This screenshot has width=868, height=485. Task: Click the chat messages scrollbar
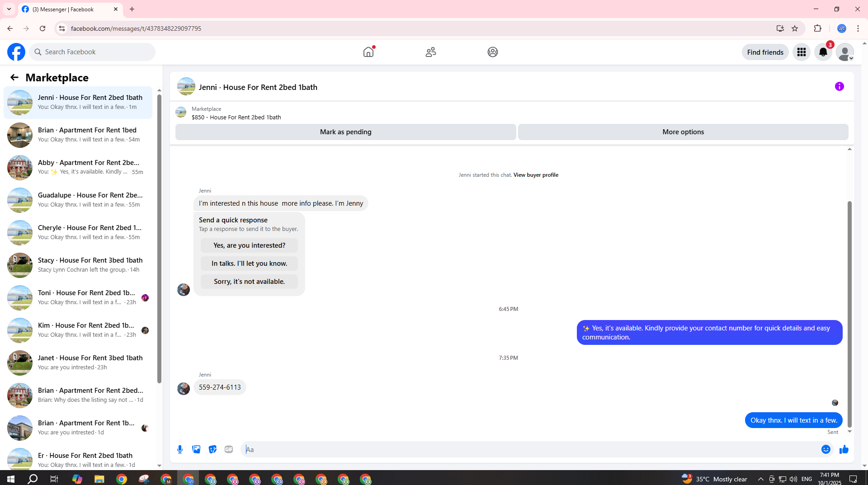click(849, 314)
